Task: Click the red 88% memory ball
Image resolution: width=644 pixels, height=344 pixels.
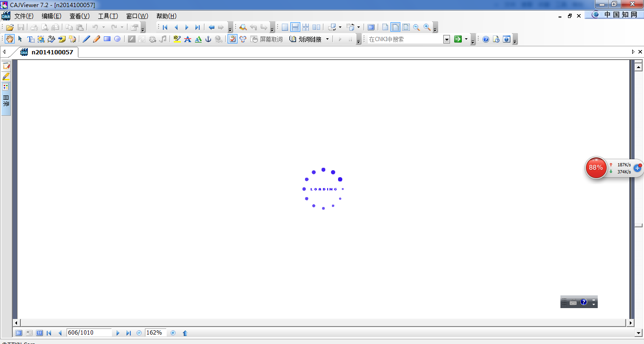Action: (596, 168)
